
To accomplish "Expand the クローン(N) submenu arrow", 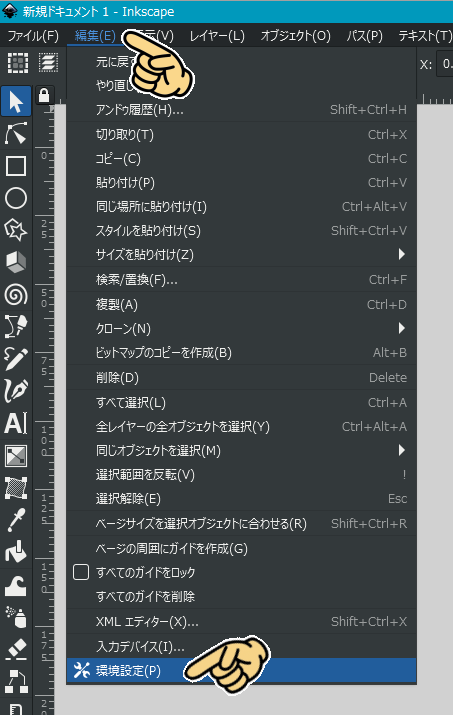I will 401,328.
